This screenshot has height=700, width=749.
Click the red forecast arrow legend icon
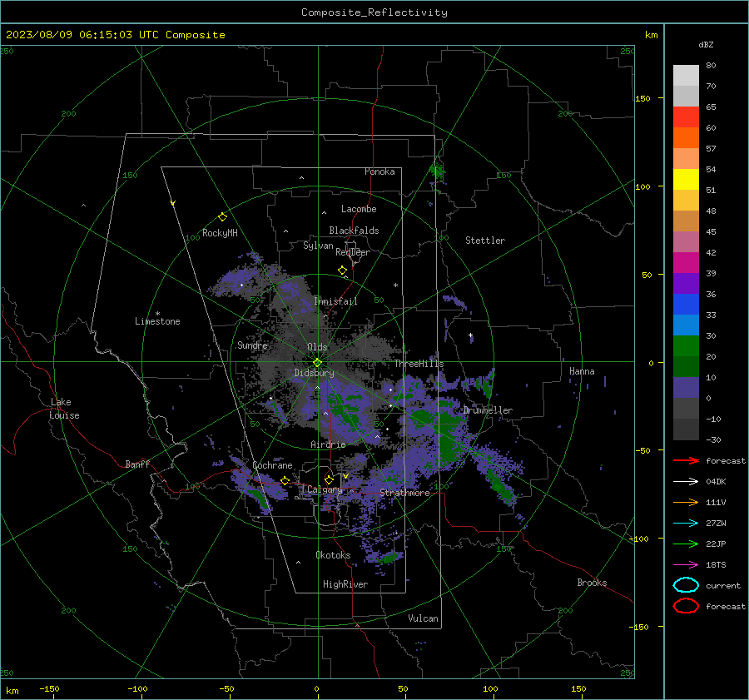[686, 460]
